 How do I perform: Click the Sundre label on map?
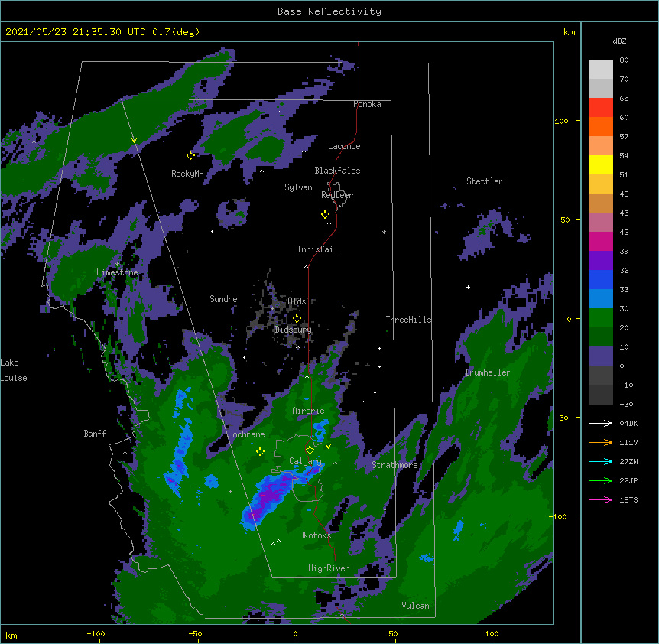click(x=223, y=299)
